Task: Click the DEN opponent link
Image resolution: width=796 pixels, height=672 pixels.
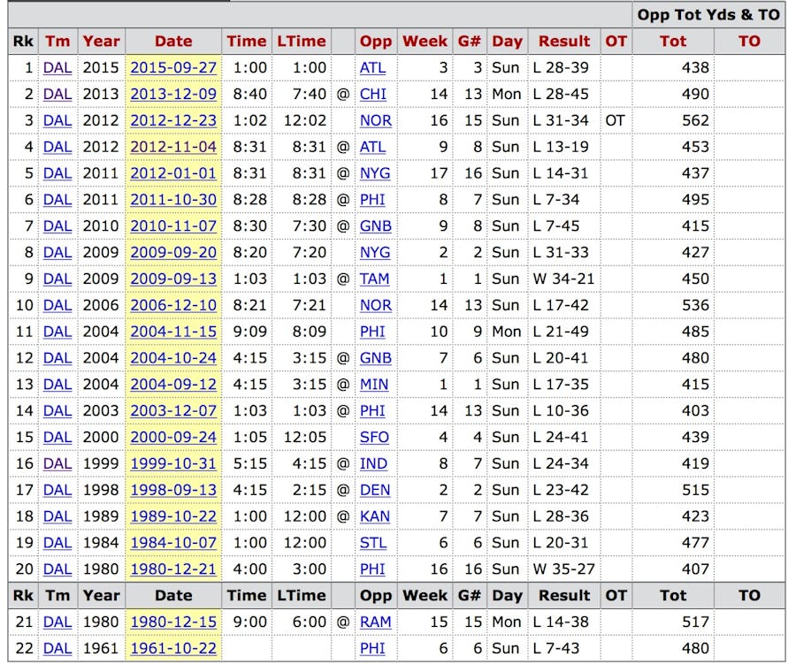Action: click(x=374, y=490)
